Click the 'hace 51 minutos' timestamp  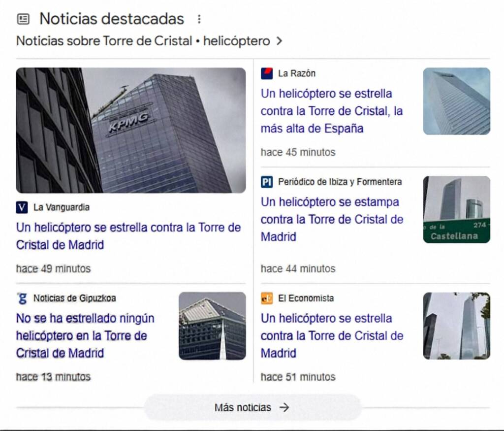tap(298, 377)
